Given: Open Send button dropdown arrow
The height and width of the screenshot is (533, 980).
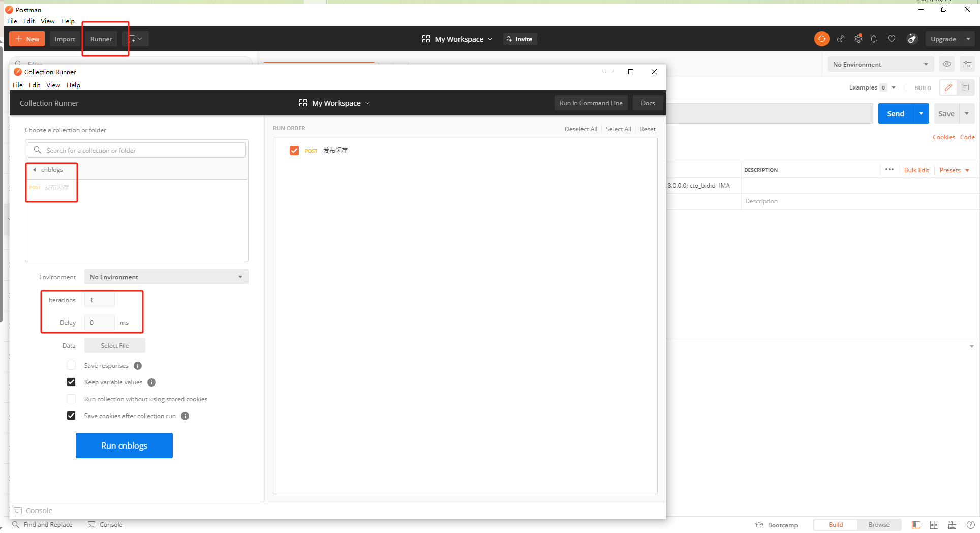Looking at the screenshot, I should (x=921, y=113).
